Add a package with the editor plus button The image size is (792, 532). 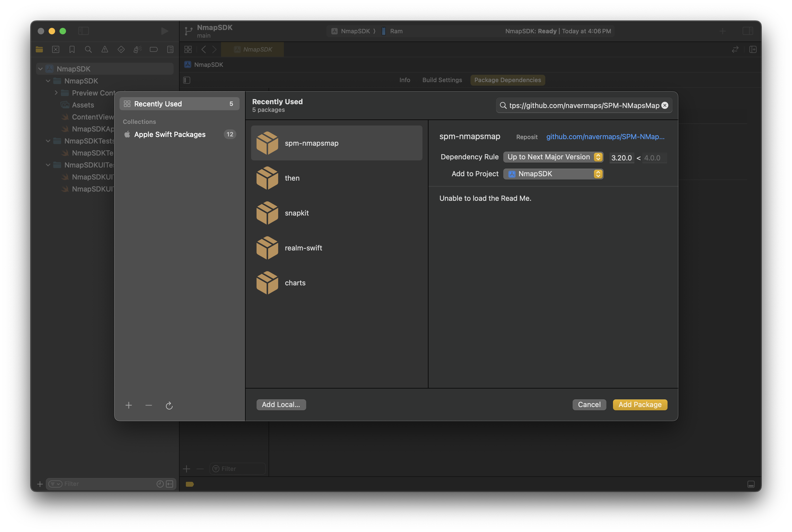tap(187, 469)
